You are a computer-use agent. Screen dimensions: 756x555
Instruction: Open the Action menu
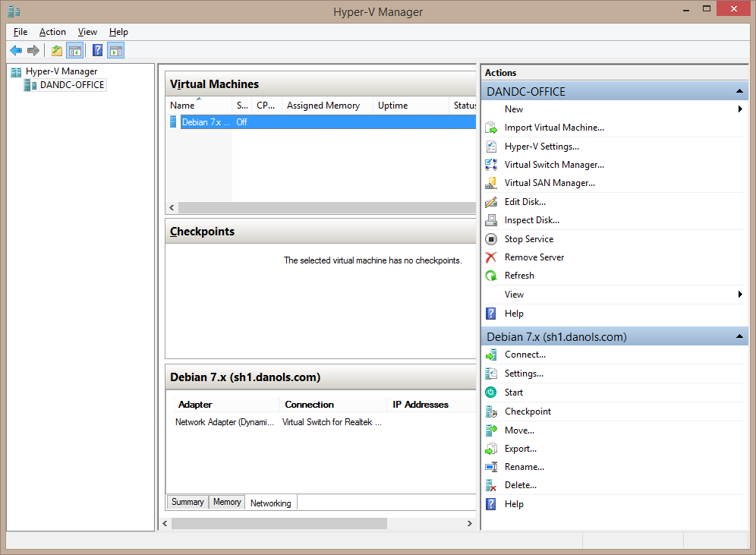pyautogui.click(x=52, y=32)
